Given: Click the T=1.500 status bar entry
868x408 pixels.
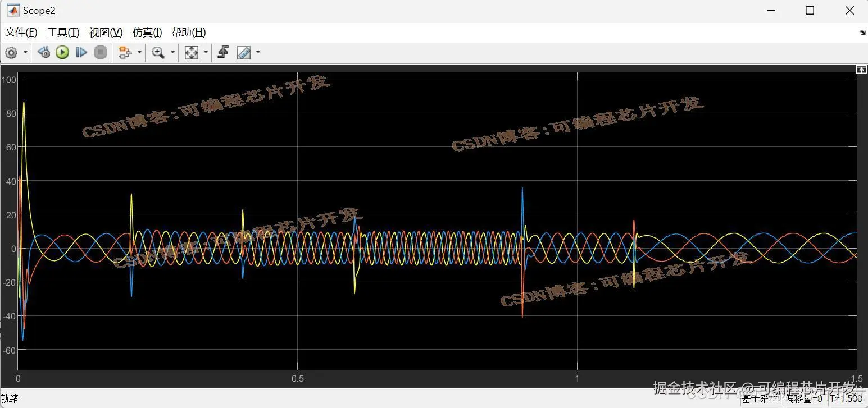Looking at the screenshot, I should point(847,399).
